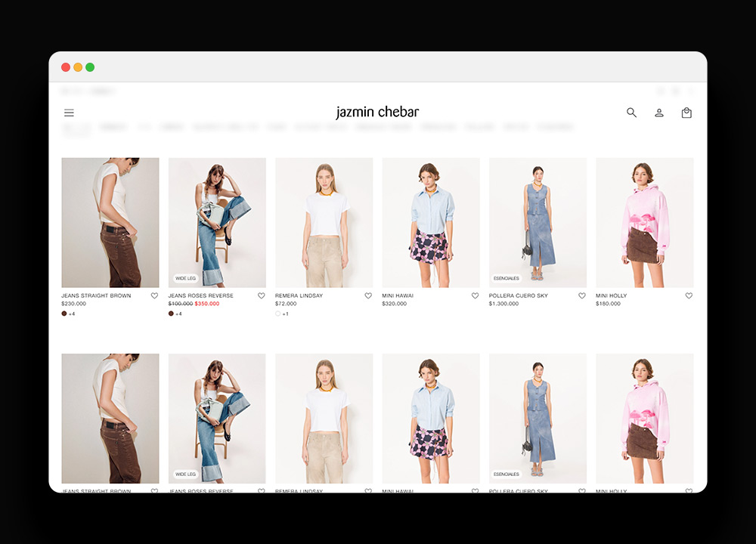
Task: Open the shopping bag icon
Action: 686,113
